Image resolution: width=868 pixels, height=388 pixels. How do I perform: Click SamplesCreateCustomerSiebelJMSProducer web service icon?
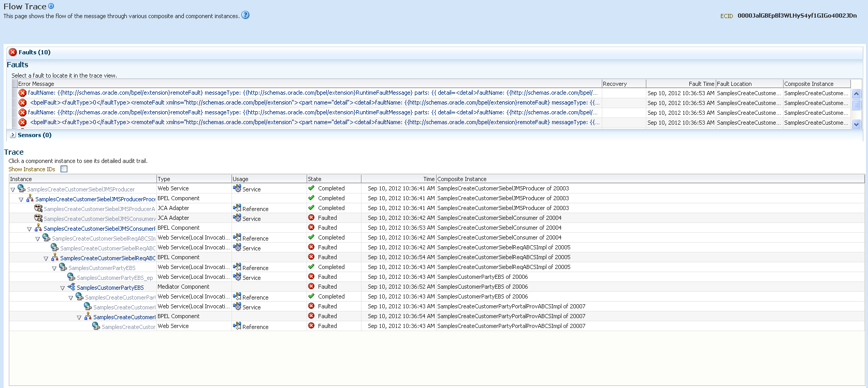click(x=21, y=188)
